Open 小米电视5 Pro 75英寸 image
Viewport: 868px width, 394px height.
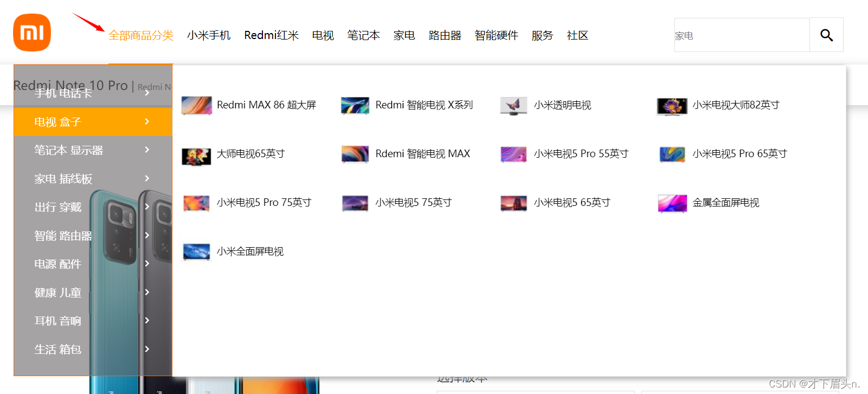pos(196,203)
